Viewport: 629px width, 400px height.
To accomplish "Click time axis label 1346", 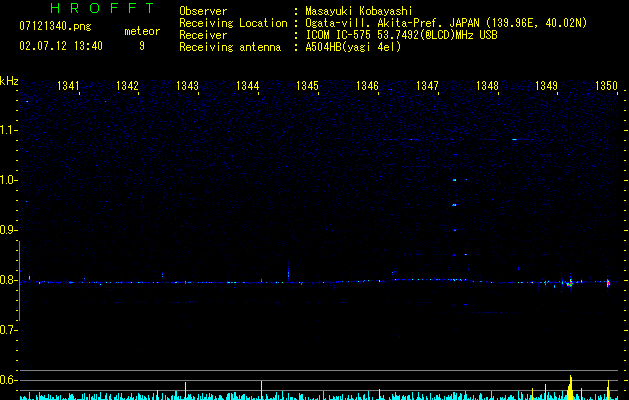I will [x=367, y=85].
